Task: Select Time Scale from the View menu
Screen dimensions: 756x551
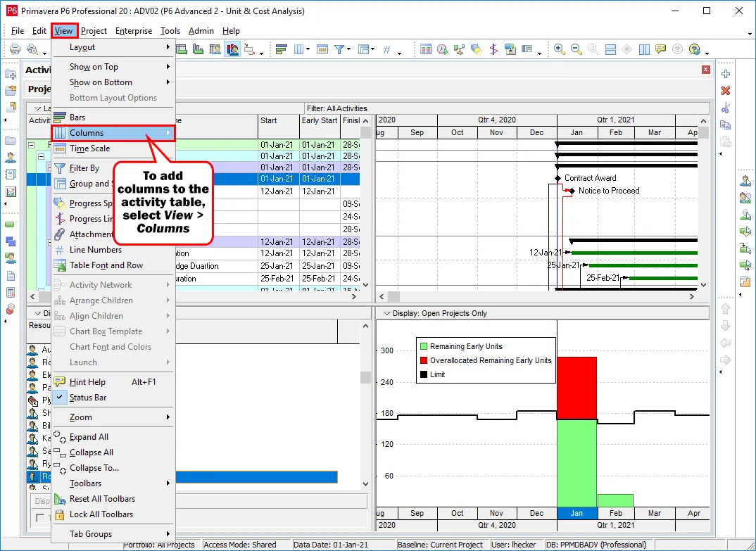Action: pos(89,148)
